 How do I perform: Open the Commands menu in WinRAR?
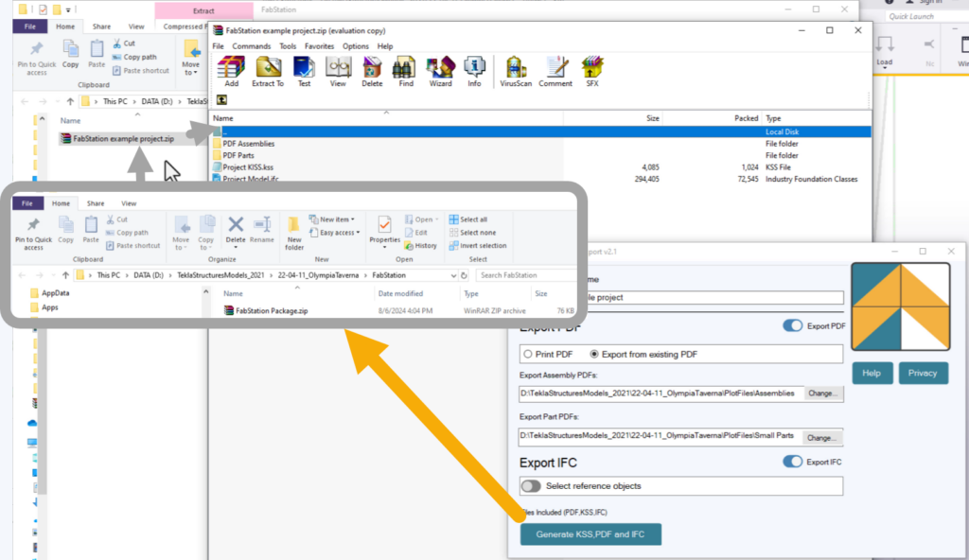tap(252, 45)
